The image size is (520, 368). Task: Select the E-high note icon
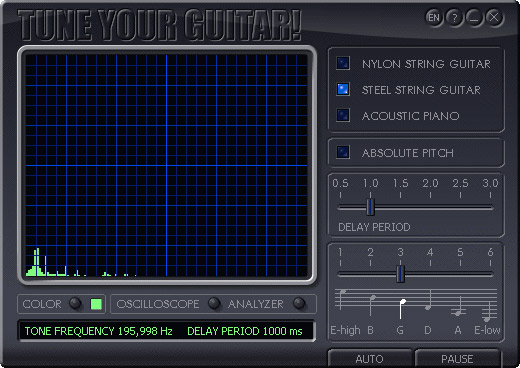(x=341, y=299)
